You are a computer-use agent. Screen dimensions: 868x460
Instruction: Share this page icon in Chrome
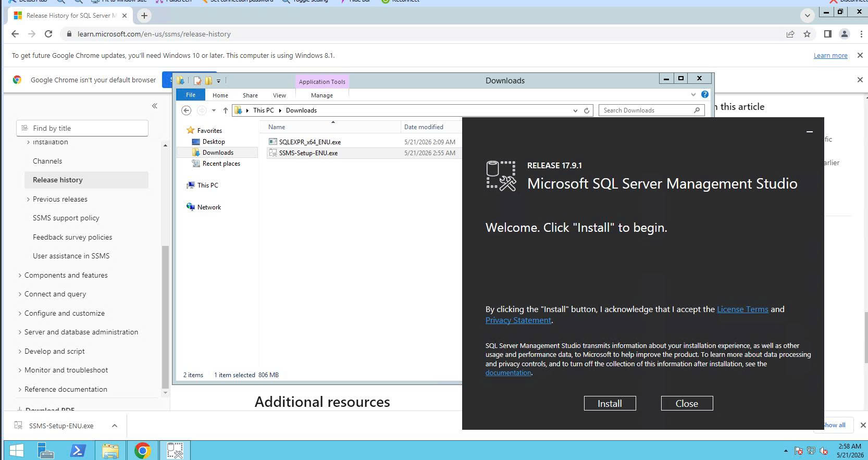[x=790, y=34]
